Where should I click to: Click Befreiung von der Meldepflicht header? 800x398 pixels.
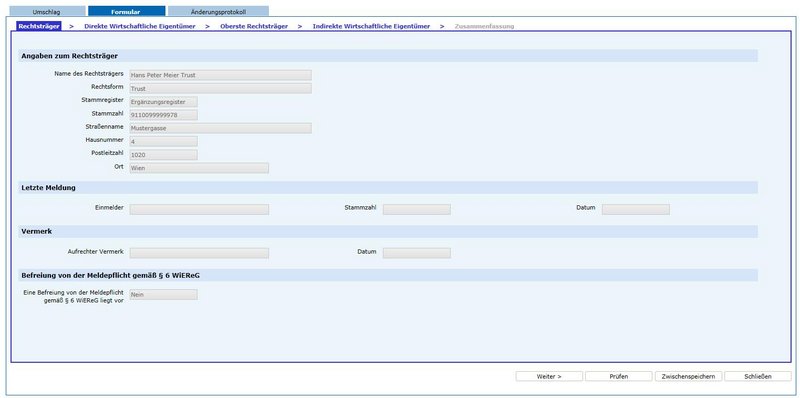click(388, 276)
